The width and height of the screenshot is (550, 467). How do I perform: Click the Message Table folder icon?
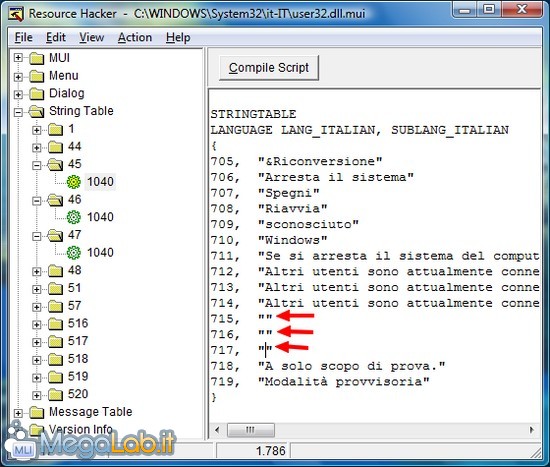coord(36,413)
